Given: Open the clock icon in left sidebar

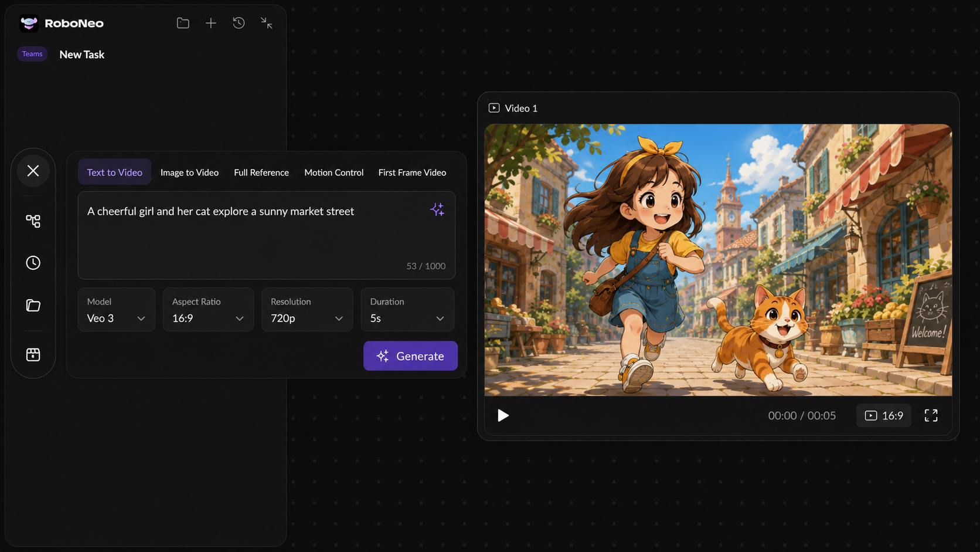Looking at the screenshot, I should point(33,263).
